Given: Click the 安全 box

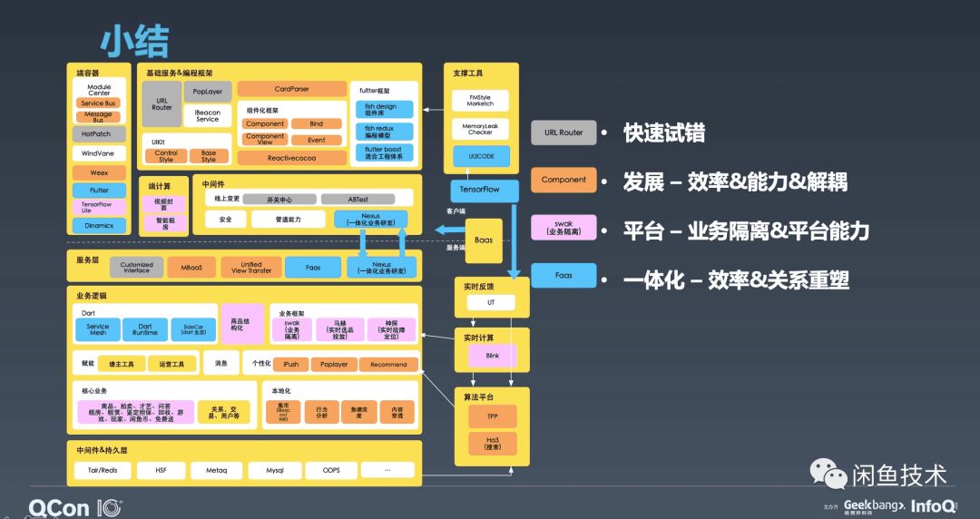Looking at the screenshot, I should click(226, 220).
